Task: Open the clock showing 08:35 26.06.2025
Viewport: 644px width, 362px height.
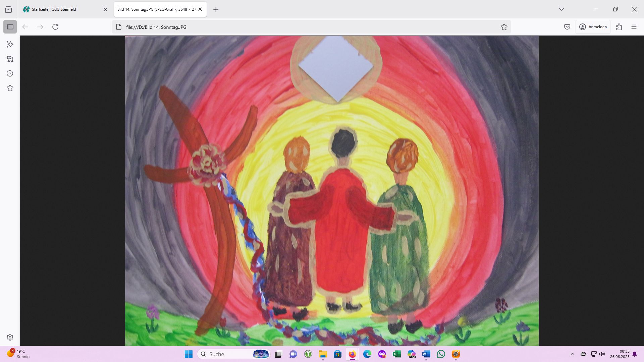Action: pyautogui.click(x=620, y=354)
